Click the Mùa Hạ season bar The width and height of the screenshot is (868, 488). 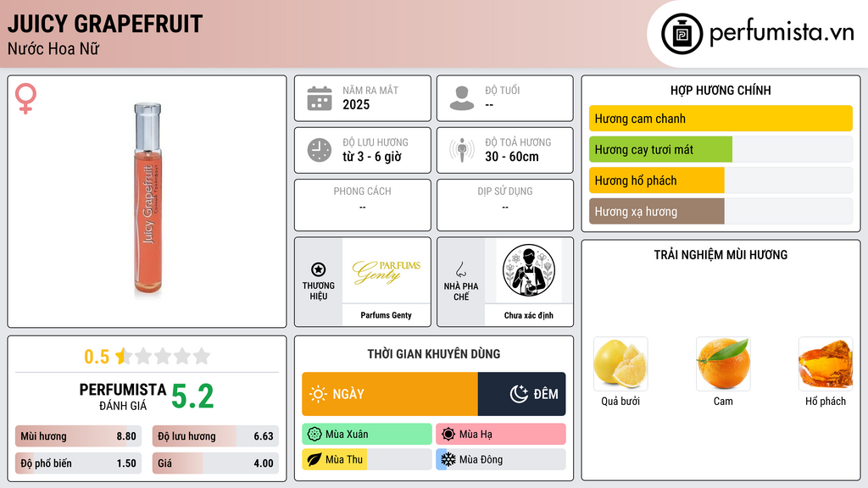click(501, 435)
